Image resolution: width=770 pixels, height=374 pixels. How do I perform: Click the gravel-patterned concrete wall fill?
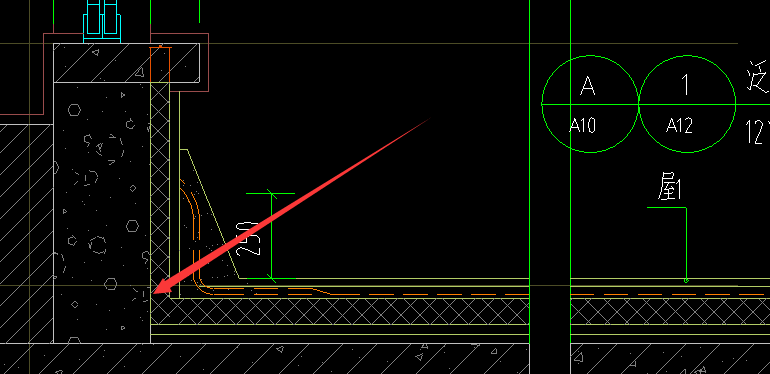point(102,212)
